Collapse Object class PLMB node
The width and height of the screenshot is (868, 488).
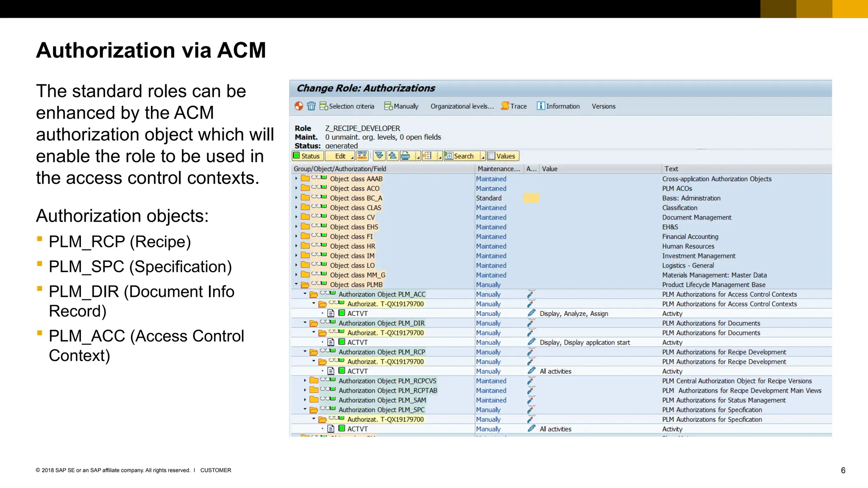(x=296, y=284)
